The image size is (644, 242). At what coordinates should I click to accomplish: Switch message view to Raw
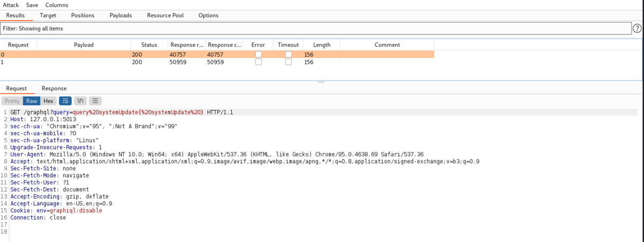click(32, 101)
